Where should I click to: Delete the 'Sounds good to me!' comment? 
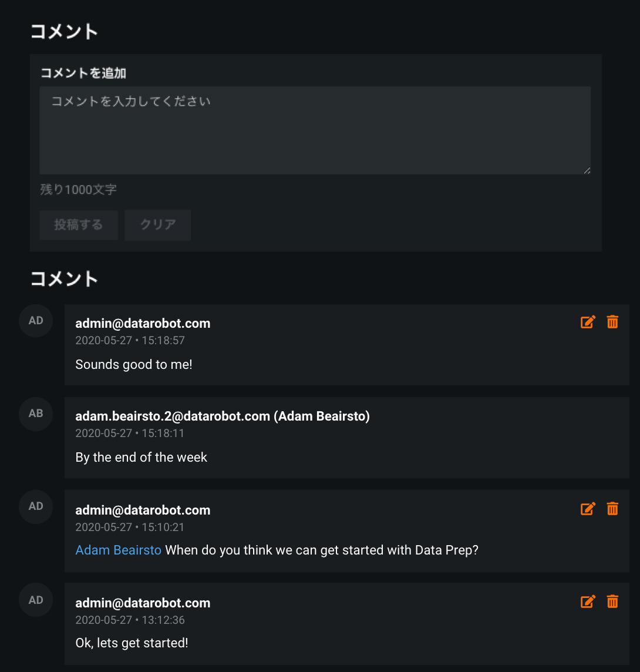(x=612, y=322)
